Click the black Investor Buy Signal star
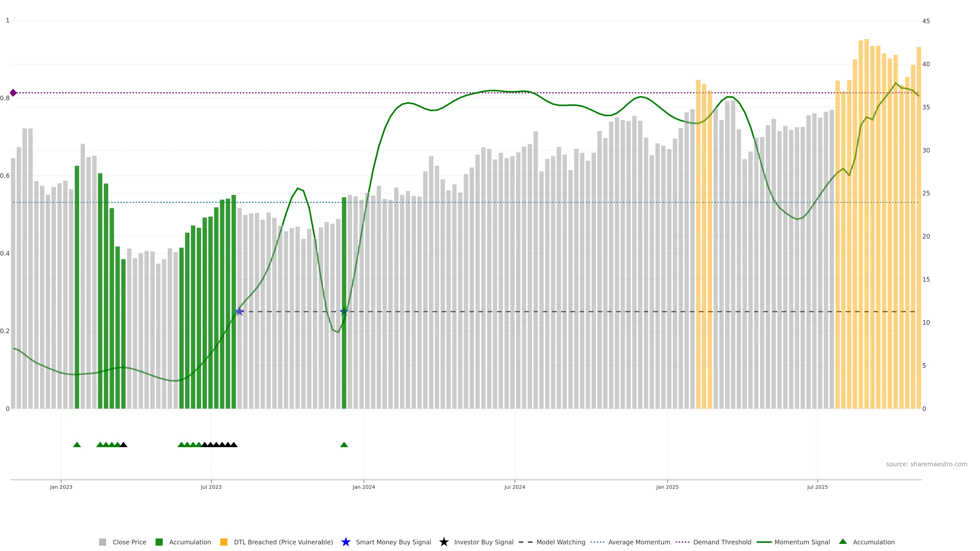Image resolution: width=980 pixels, height=551 pixels. tap(444, 542)
